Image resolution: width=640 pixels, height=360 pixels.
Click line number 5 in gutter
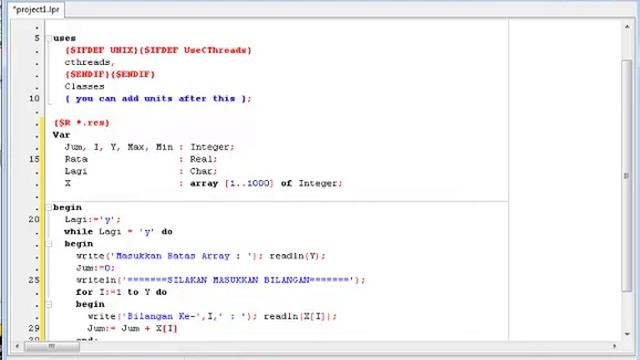click(37, 38)
